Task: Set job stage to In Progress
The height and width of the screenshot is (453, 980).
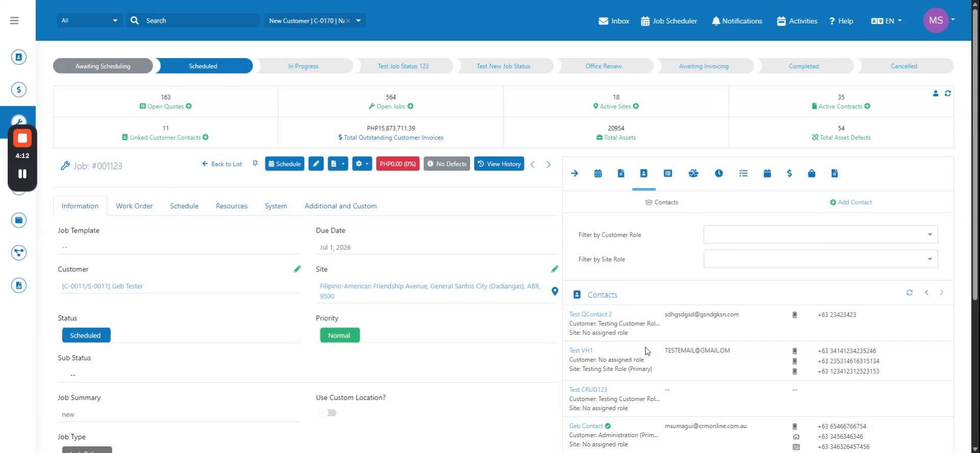Action: pyautogui.click(x=303, y=66)
